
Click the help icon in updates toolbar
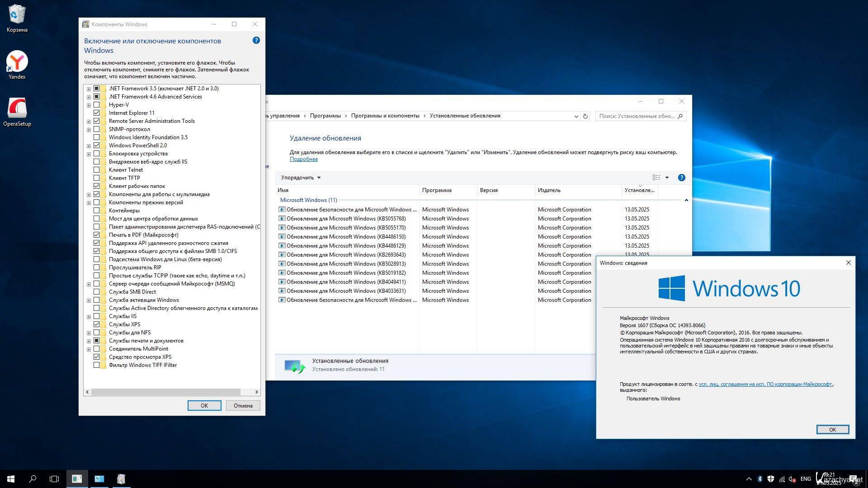681,178
